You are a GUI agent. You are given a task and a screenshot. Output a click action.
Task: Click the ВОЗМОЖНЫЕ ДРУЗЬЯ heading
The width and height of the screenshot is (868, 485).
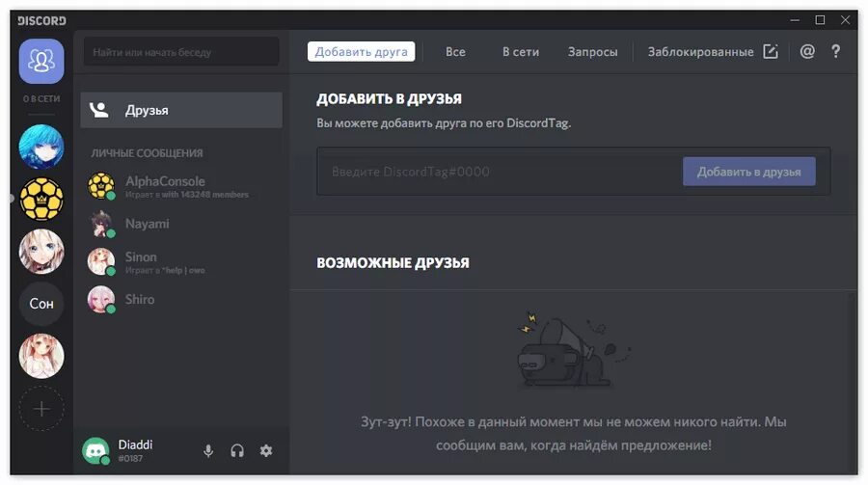coord(393,263)
